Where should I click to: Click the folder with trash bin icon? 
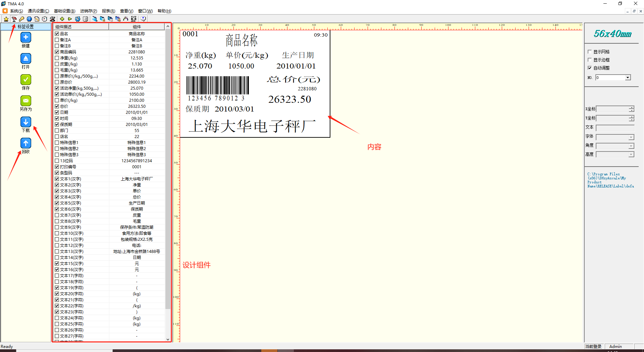pos(118,19)
